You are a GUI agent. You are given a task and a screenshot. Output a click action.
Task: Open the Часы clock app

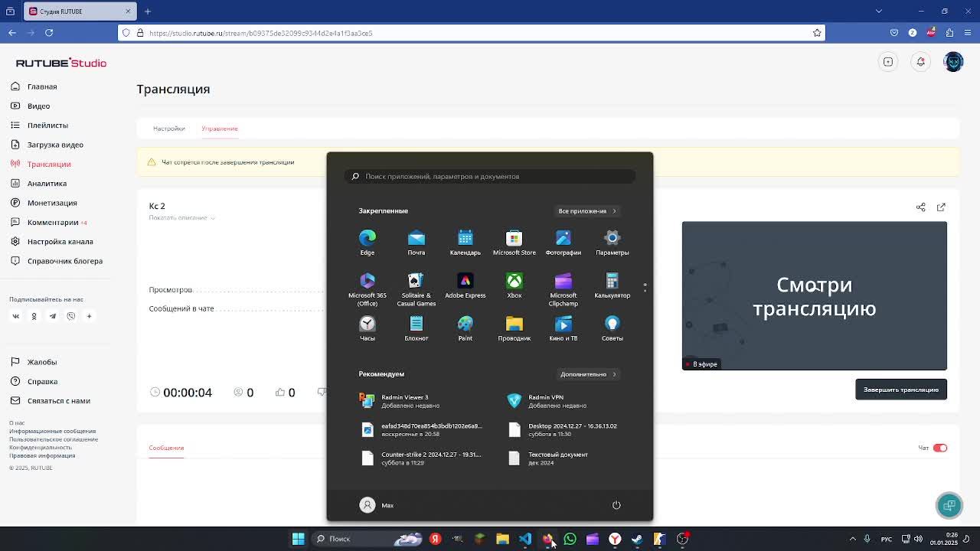pos(367,328)
